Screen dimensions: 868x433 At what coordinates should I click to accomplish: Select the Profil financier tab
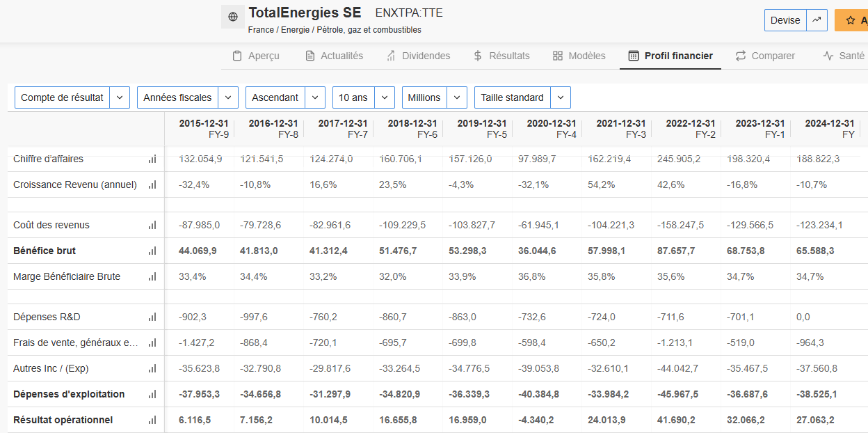(670, 56)
